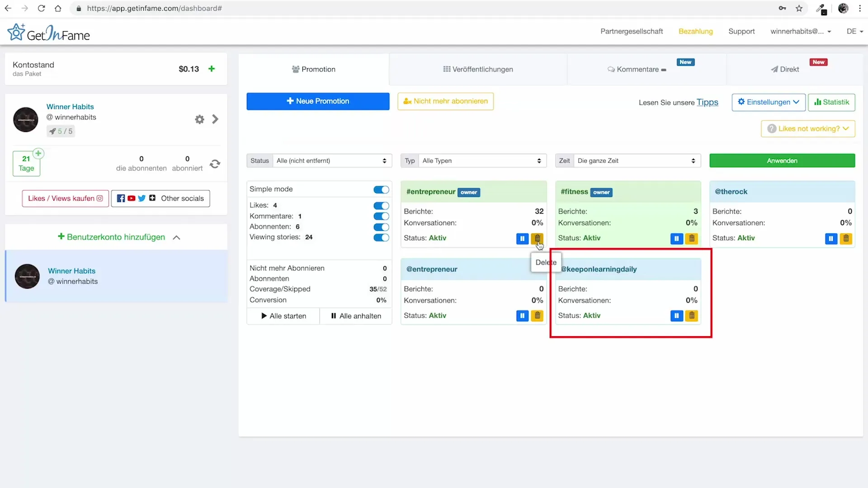868x488 pixels.
Task: Reload the page with refresh icon
Action: [x=41, y=8]
